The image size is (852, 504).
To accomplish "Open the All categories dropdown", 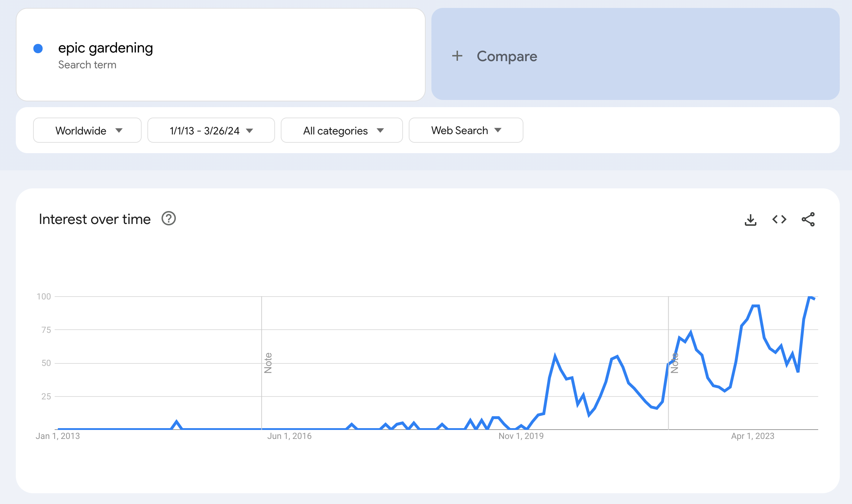I will 342,130.
